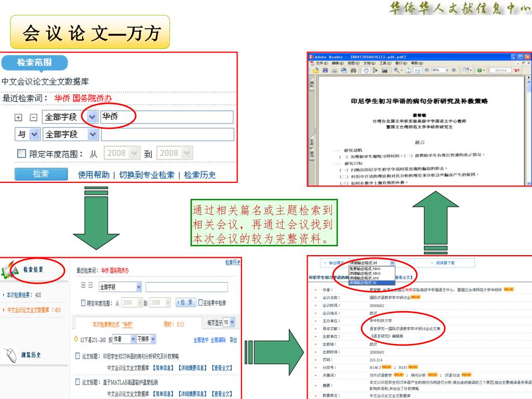Screen dimensions: 532x399
Task: Click the plus icon in results page search form
Action: coord(83,285)
